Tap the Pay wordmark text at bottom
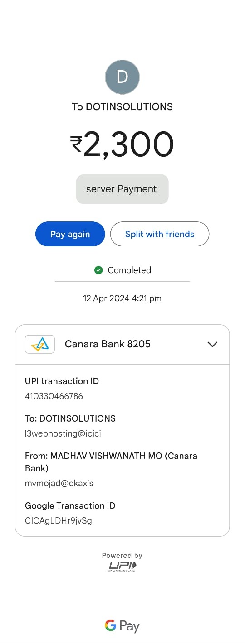The image size is (245, 644). (129, 627)
